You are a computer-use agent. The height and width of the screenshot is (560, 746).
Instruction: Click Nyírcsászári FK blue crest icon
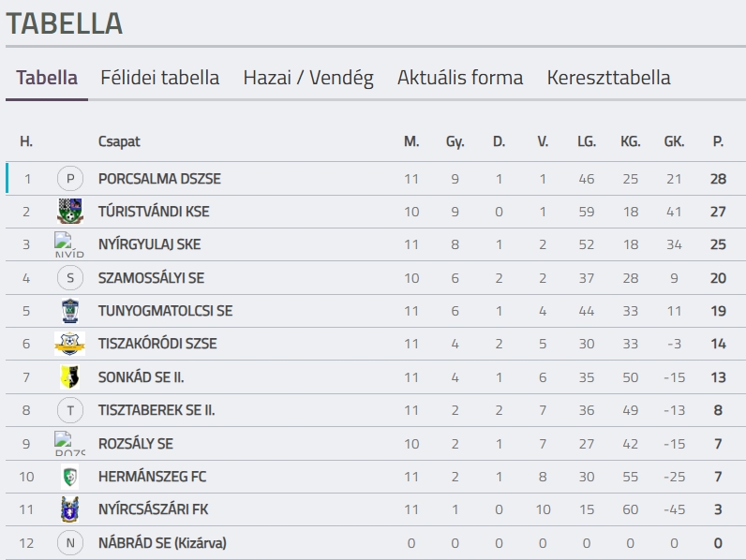click(70, 509)
